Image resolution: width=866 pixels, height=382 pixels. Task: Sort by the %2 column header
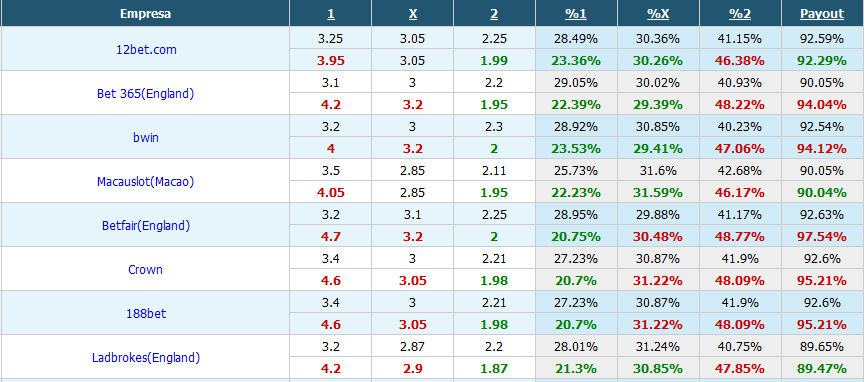coord(740,14)
